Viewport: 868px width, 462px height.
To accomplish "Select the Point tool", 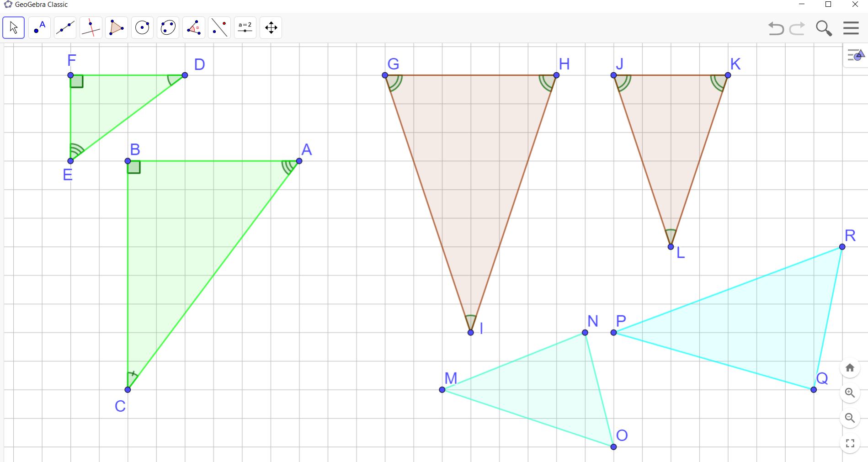I will pos(39,28).
